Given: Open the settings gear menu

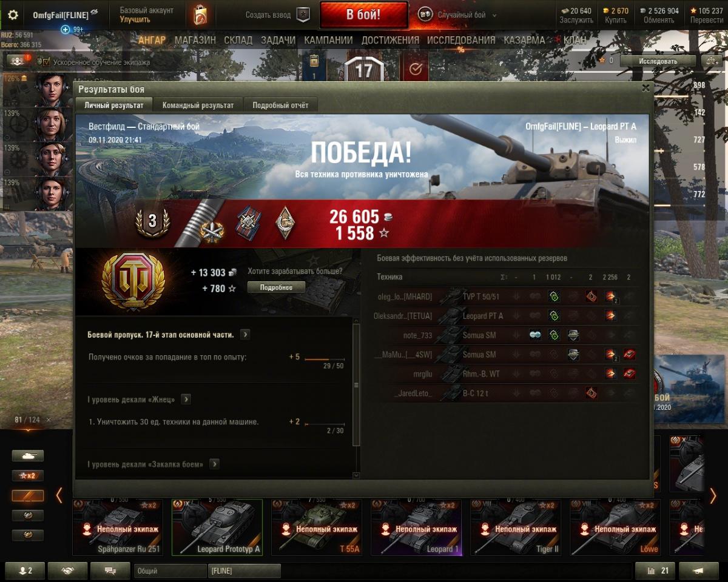Looking at the screenshot, I should click(13, 15).
